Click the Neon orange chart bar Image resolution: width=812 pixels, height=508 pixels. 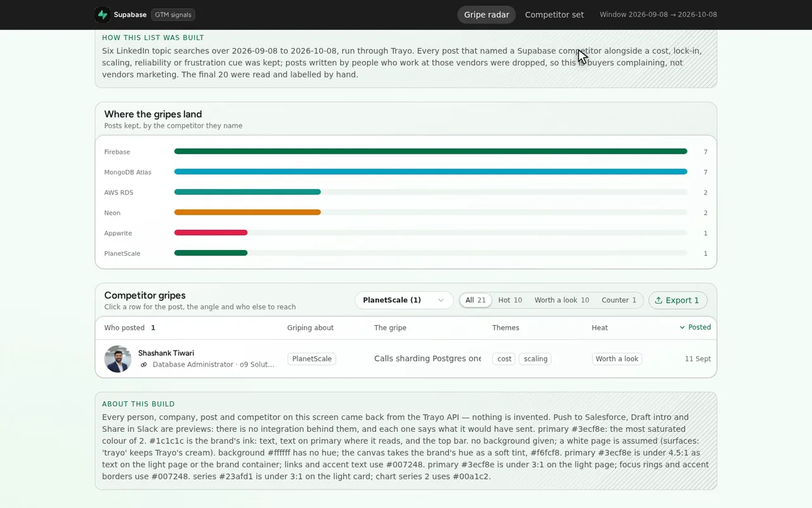[247, 213]
